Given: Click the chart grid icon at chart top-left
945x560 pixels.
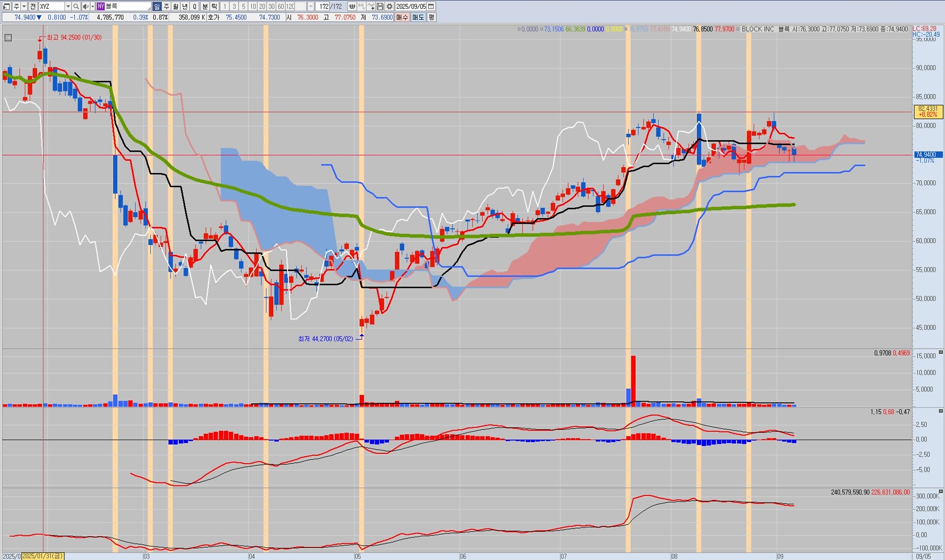Looking at the screenshot, I should point(8,37).
